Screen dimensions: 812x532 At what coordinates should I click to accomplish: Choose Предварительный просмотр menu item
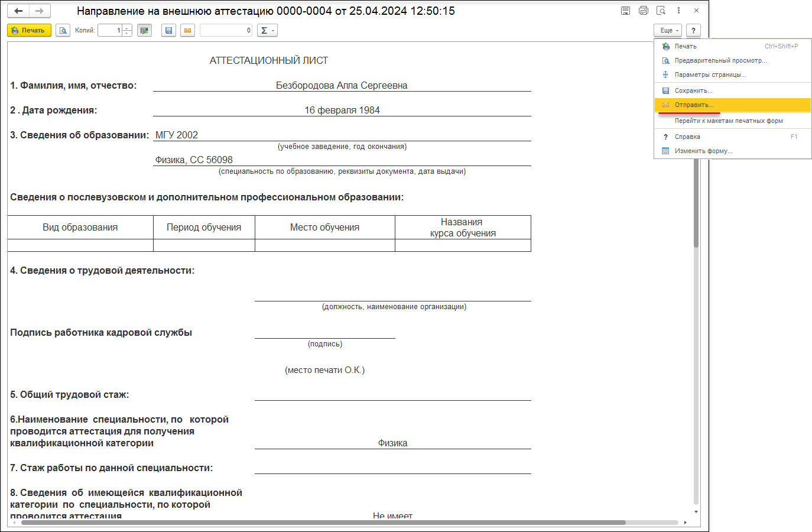(x=733, y=60)
